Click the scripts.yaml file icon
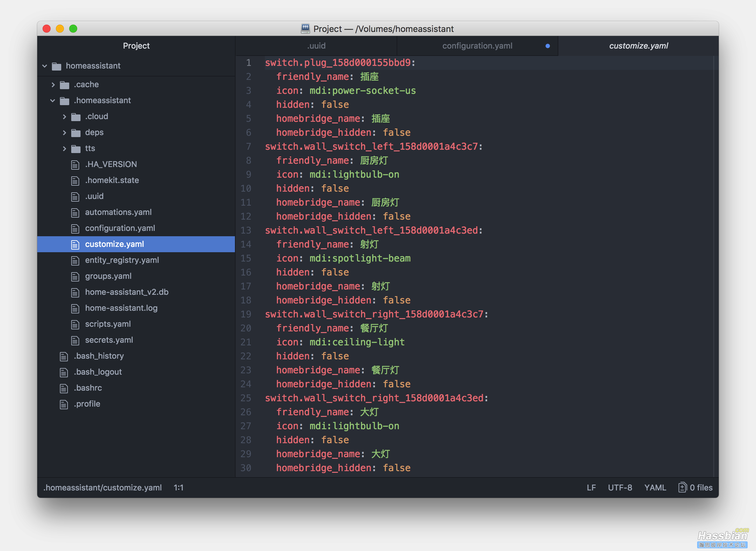756x551 pixels. [x=75, y=324]
